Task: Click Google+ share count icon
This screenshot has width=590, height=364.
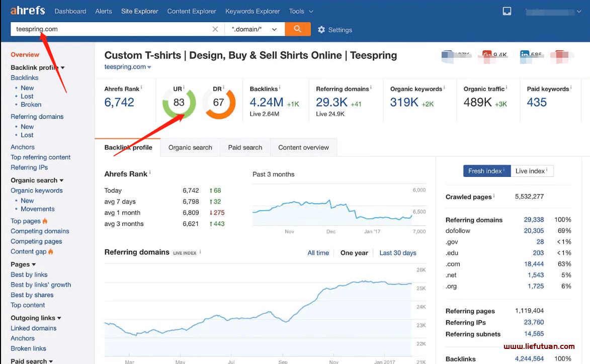Action: tap(487, 55)
